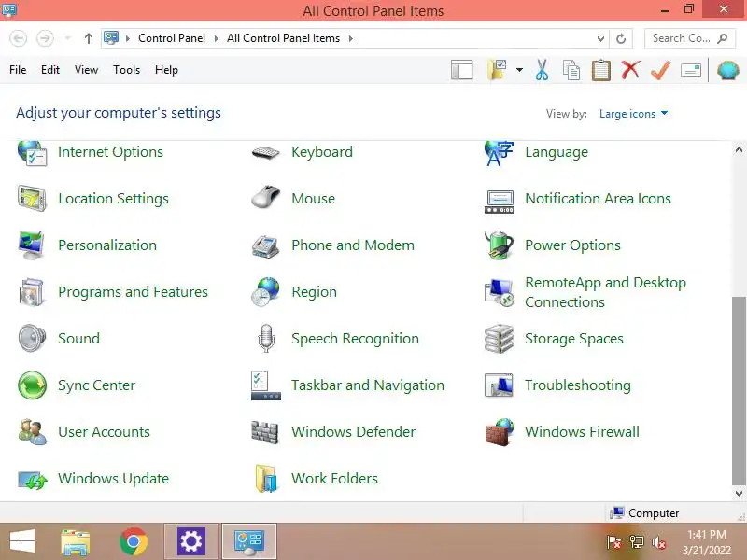The height and width of the screenshot is (560, 747).
Task: Open the Sound speaker icon
Action: click(32, 338)
